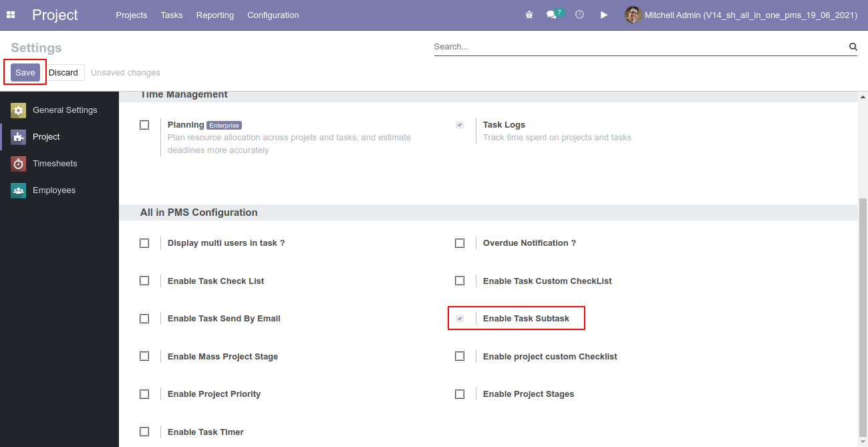Select Project puzzle icon in sidebar
868x447 pixels.
tap(19, 137)
